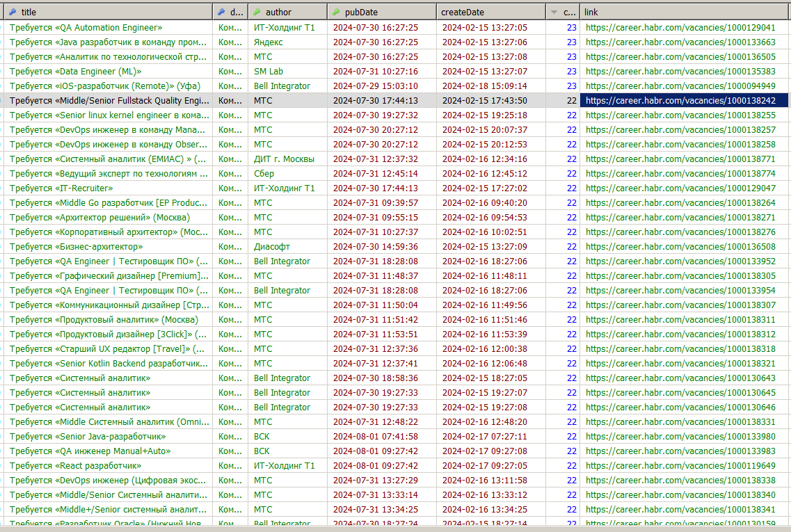The image size is (791, 532).
Task: Select title «Графический дизайнер [Premium]...
Action: (109, 276)
